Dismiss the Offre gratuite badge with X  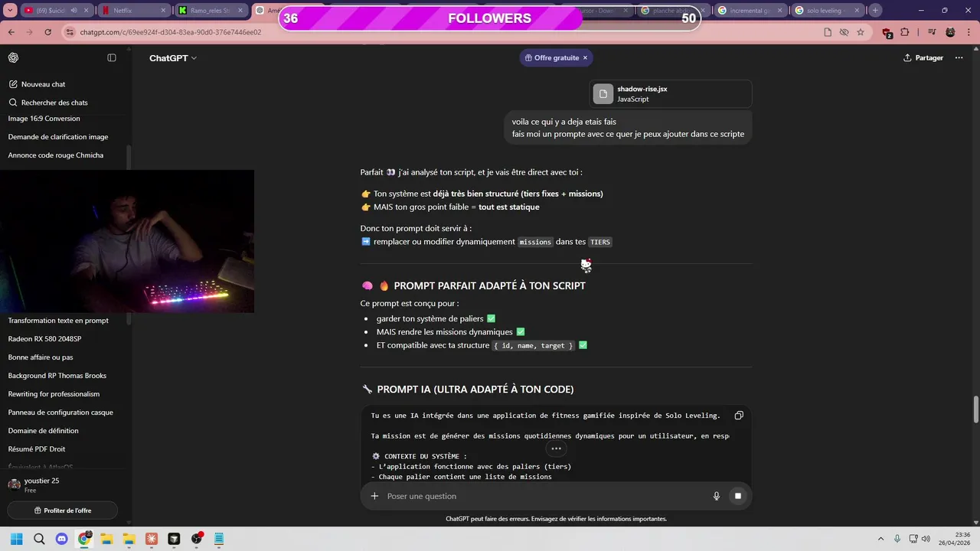585,58
